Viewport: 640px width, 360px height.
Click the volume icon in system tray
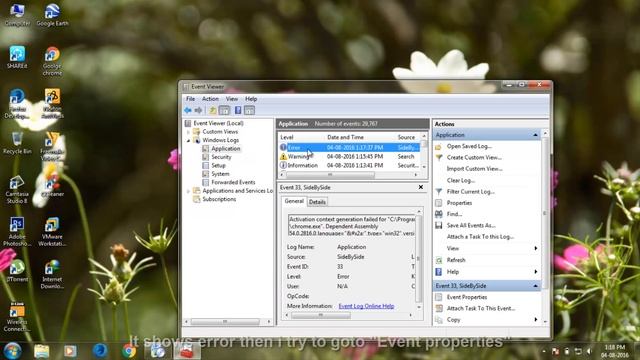point(589,351)
